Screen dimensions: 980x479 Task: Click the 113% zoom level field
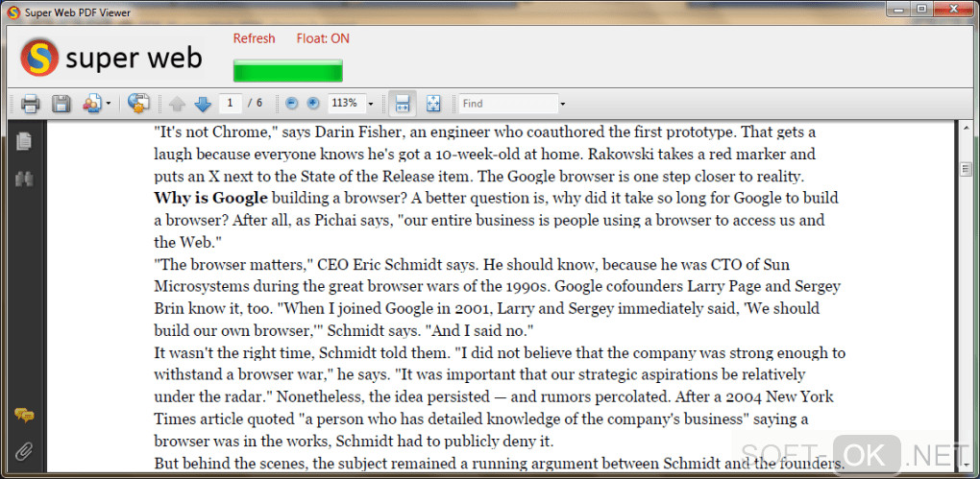[x=346, y=103]
